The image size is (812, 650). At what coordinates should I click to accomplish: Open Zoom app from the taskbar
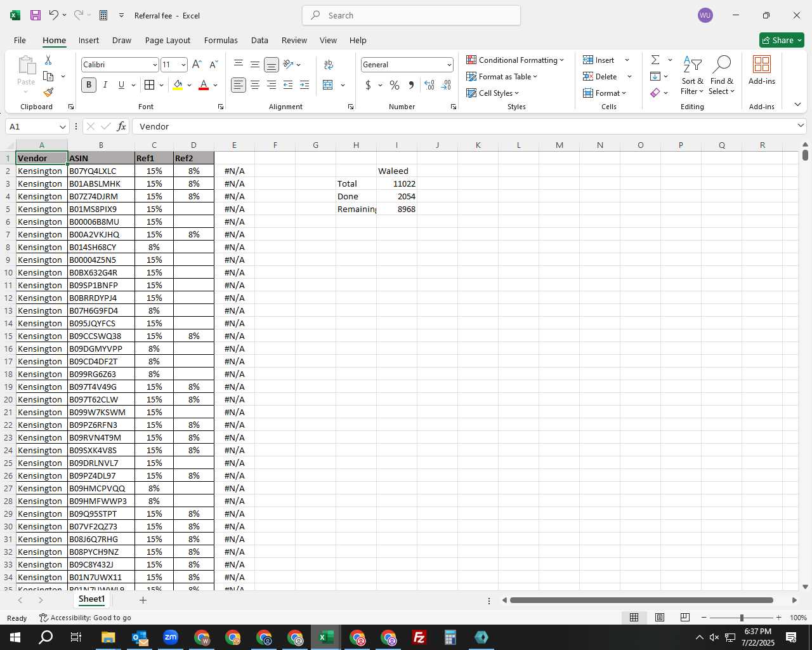click(x=171, y=637)
